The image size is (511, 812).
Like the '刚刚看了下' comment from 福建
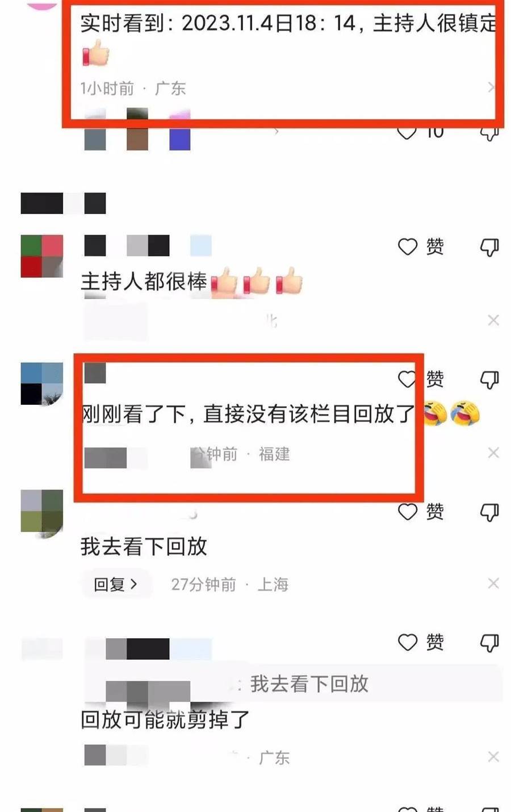click(x=421, y=379)
